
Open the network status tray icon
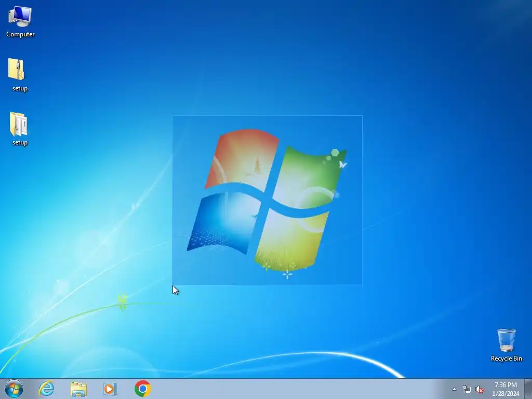(x=467, y=390)
